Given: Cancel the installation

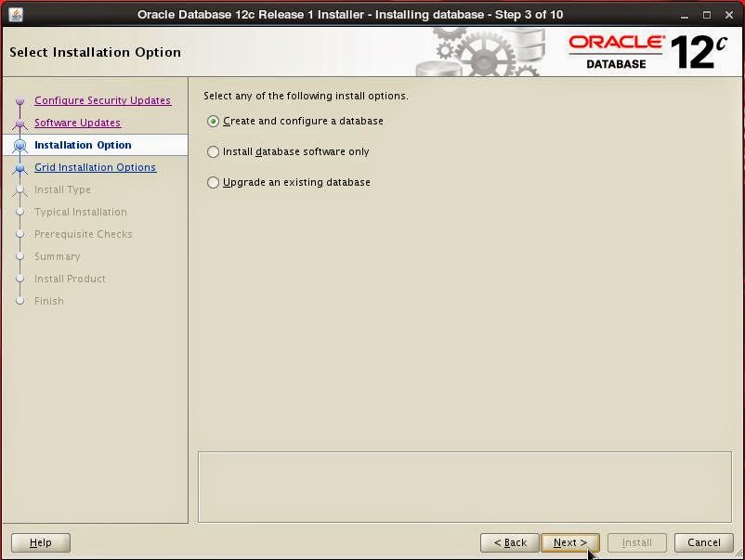Looking at the screenshot, I should (x=704, y=542).
